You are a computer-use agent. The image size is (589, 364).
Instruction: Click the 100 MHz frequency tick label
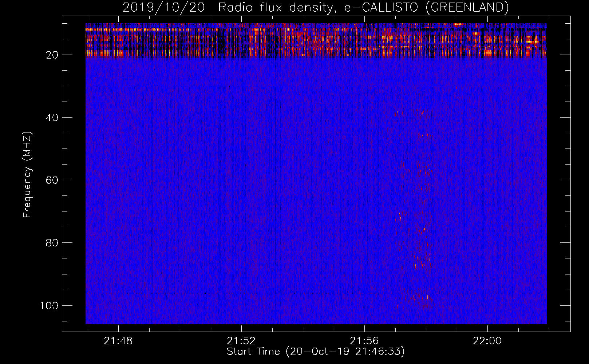point(49,305)
